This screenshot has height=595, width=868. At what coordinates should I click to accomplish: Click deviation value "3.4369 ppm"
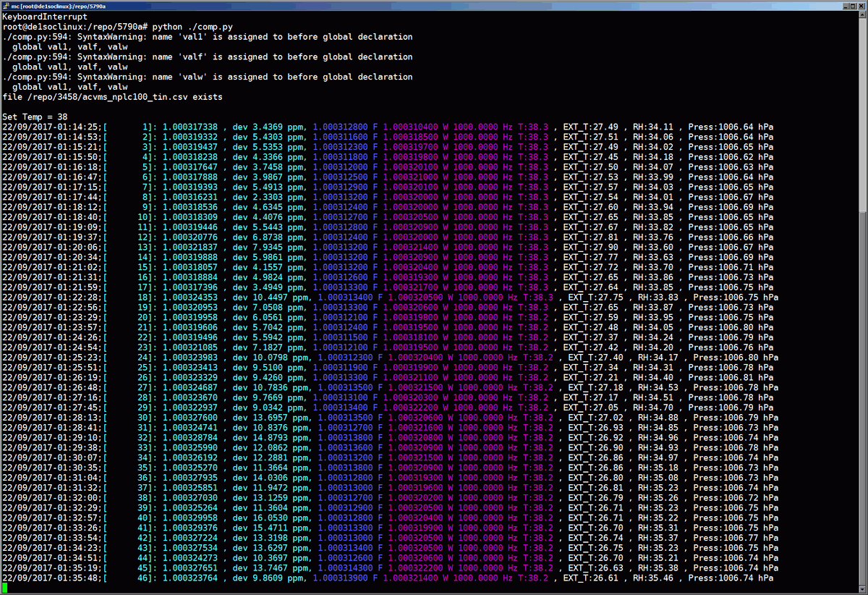pos(278,127)
